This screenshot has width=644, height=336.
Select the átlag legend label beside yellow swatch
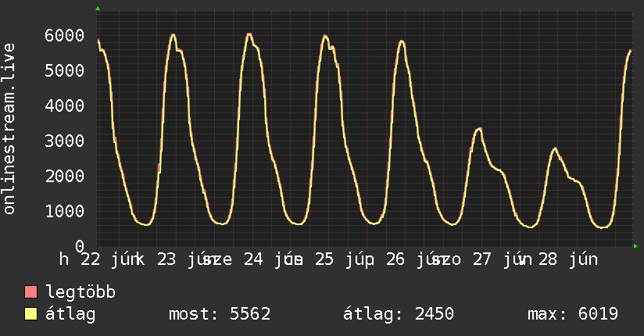(70, 314)
